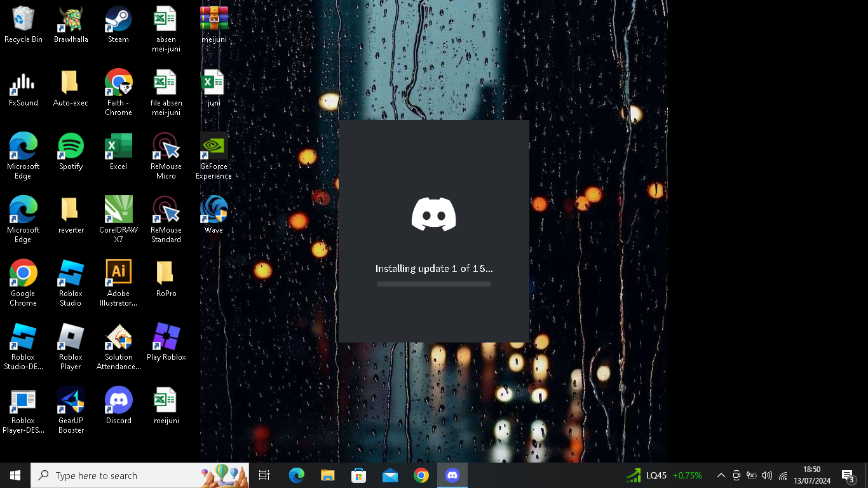Check the battery status tray icon
The width and height of the screenshot is (868, 488).
click(752, 475)
